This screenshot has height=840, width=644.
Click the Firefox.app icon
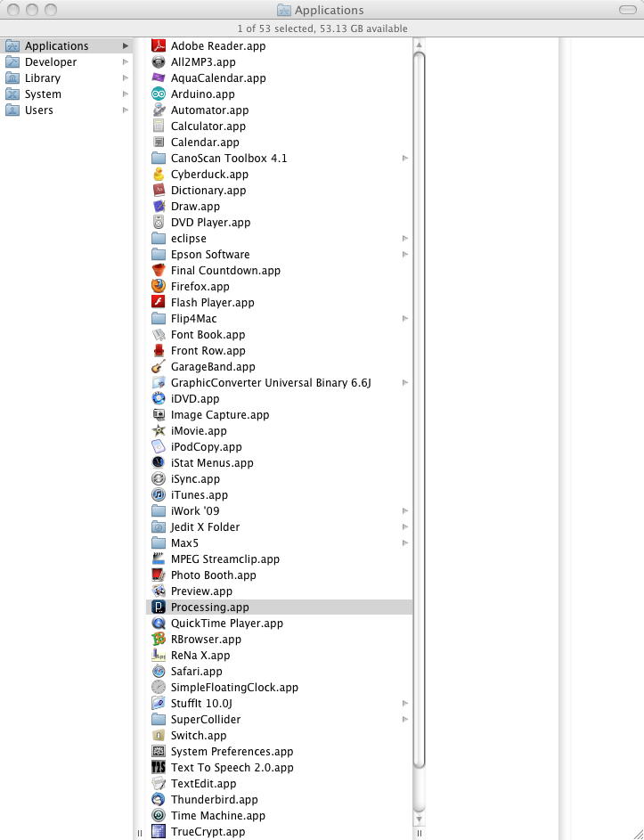click(158, 286)
